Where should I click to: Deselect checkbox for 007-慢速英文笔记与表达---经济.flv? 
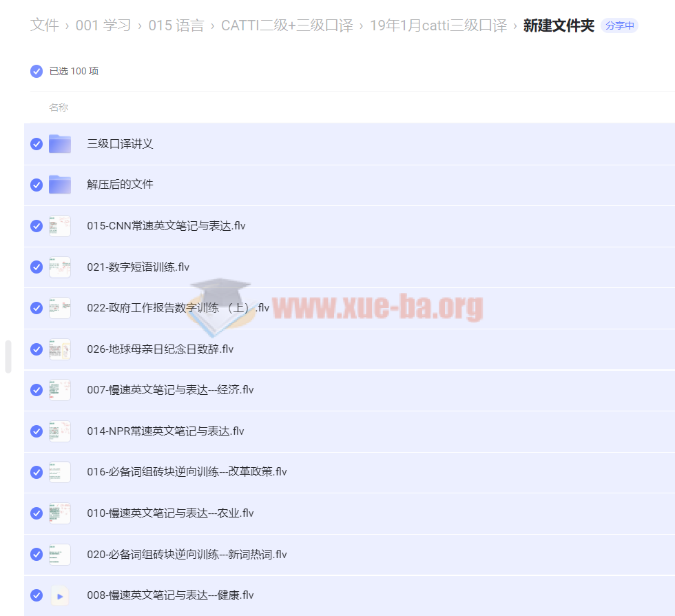(37, 390)
